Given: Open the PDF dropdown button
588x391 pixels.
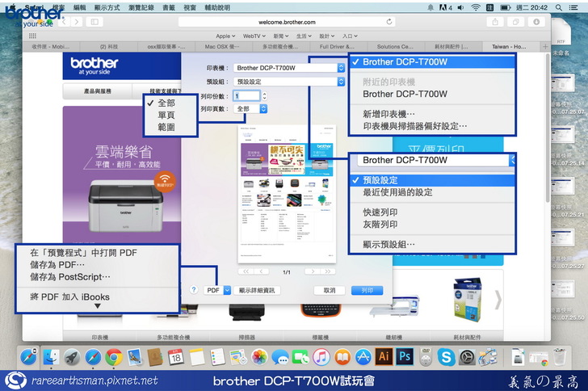Looking at the screenshot, I should 217,290.
